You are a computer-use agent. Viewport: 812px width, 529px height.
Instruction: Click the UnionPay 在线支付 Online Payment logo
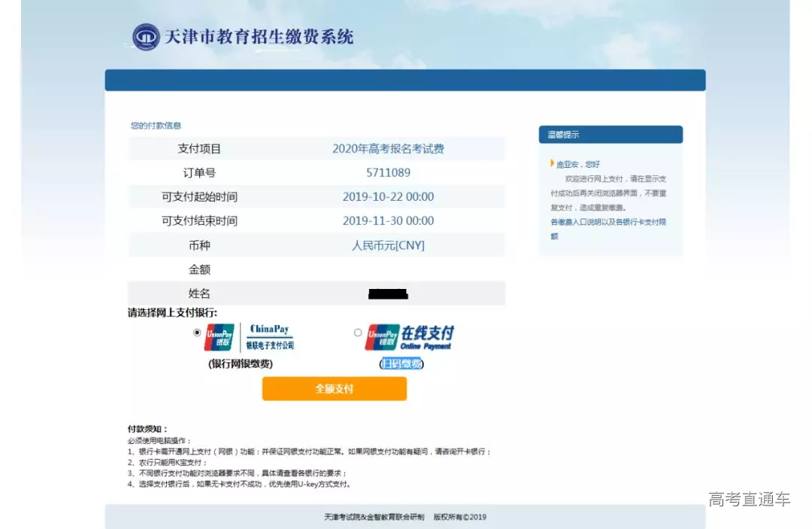click(410, 338)
